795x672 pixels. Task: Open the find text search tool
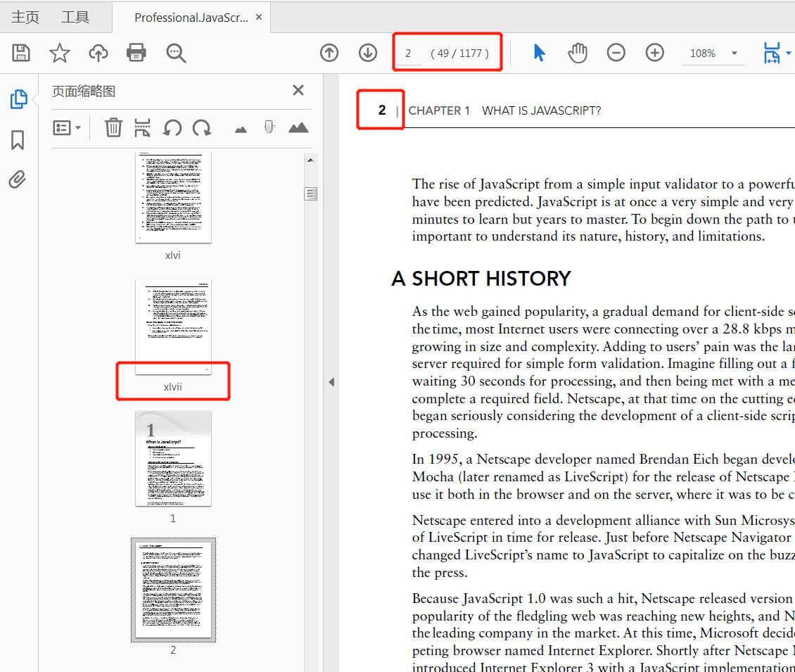pyautogui.click(x=176, y=53)
